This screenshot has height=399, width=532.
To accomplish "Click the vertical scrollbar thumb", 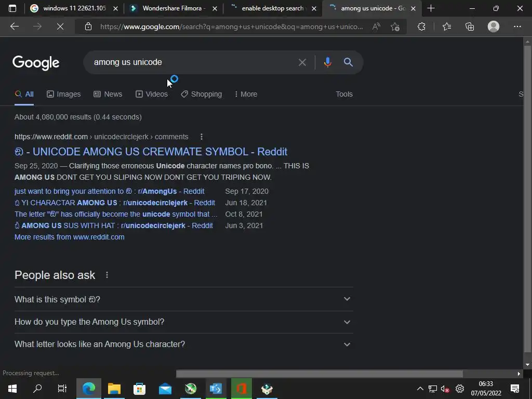I will [527, 198].
